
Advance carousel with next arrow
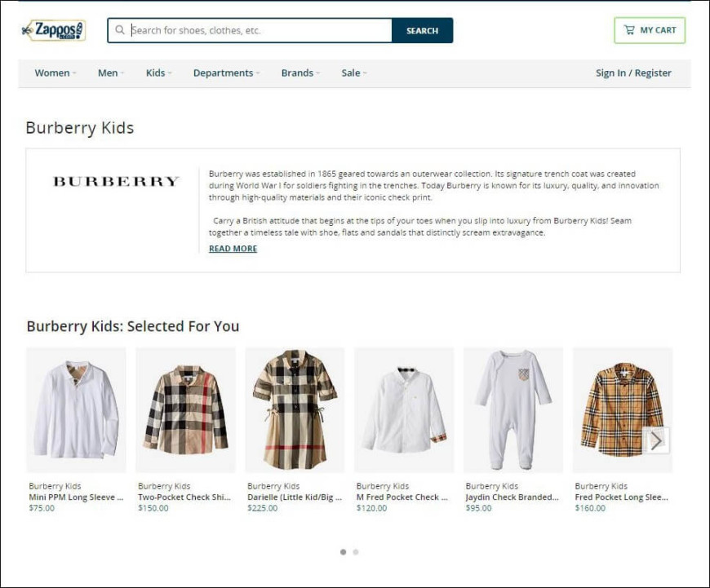tap(656, 440)
